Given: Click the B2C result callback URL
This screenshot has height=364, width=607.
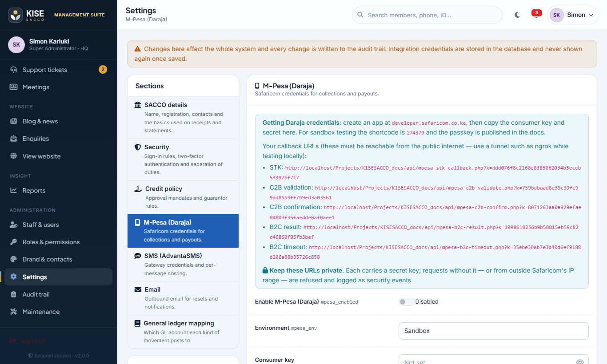Looking at the screenshot, I should pyautogui.click(x=424, y=232).
